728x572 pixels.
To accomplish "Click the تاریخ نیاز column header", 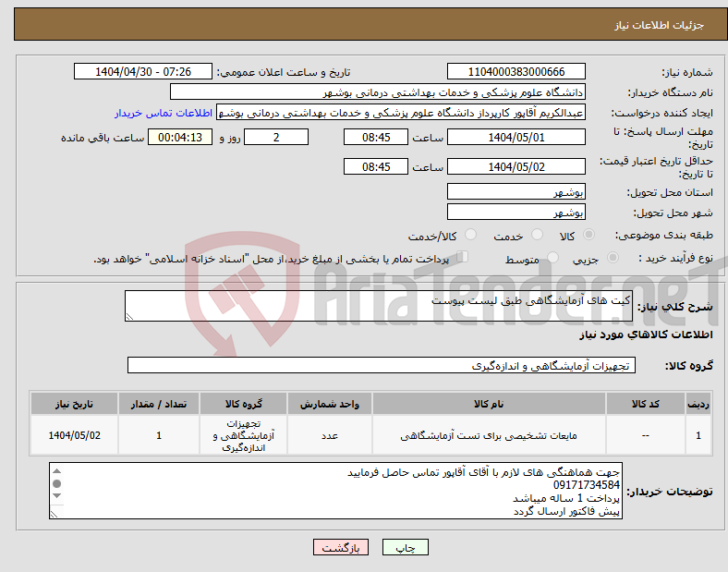I will tap(74, 404).
